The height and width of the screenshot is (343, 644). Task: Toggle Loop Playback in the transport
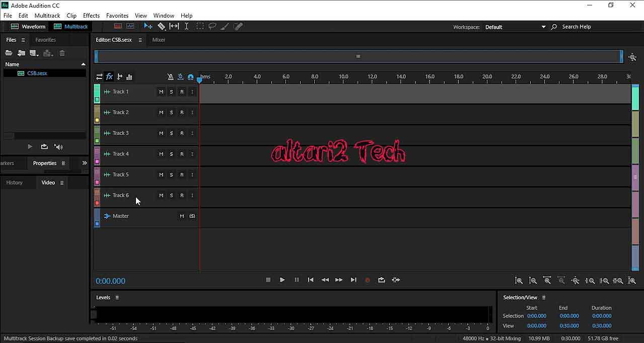coord(382,280)
